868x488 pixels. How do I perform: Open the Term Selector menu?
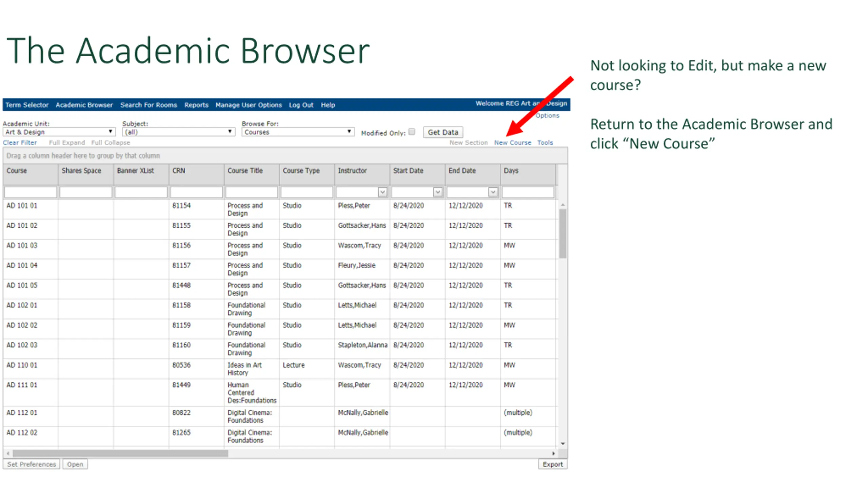click(x=27, y=105)
